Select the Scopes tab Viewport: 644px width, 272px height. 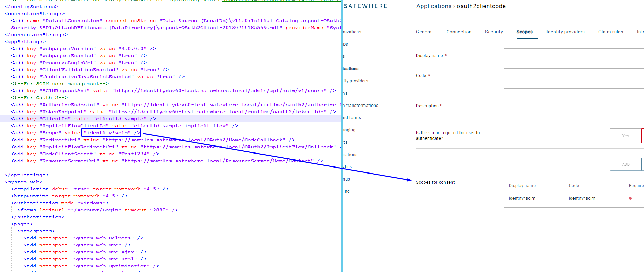[524, 32]
